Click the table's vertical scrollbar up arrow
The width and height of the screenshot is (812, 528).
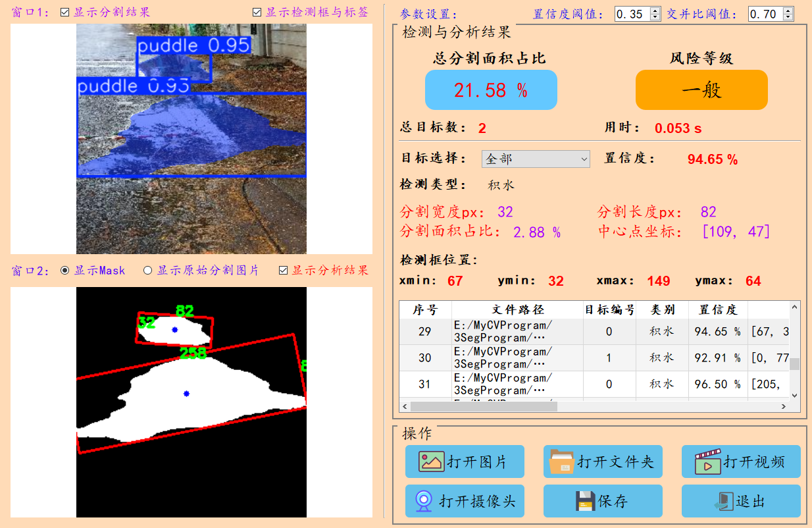pyautogui.click(x=795, y=307)
